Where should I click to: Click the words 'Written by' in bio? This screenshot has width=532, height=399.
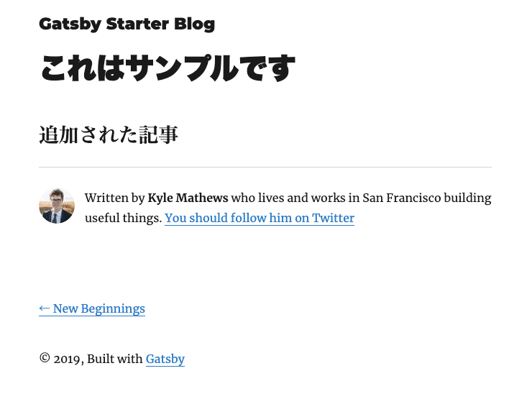click(x=115, y=198)
